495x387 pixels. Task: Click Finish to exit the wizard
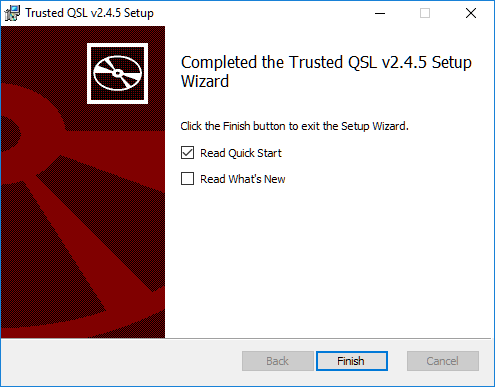(x=352, y=361)
